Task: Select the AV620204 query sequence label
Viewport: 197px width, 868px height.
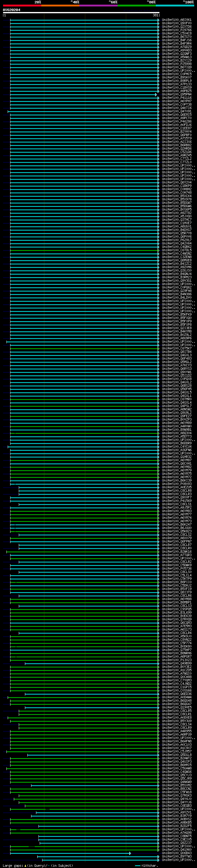Action: pos(11,10)
